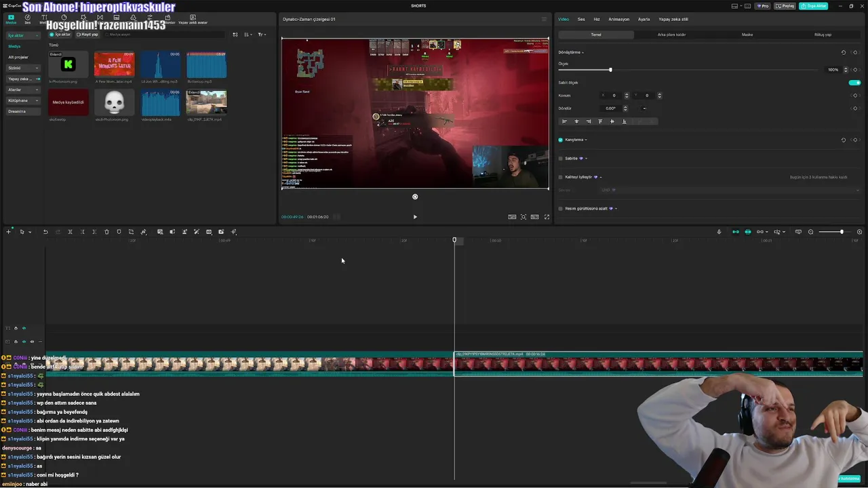The width and height of the screenshot is (868, 488).
Task: Expand the Kütüphane sidebar section
Action: (38, 100)
